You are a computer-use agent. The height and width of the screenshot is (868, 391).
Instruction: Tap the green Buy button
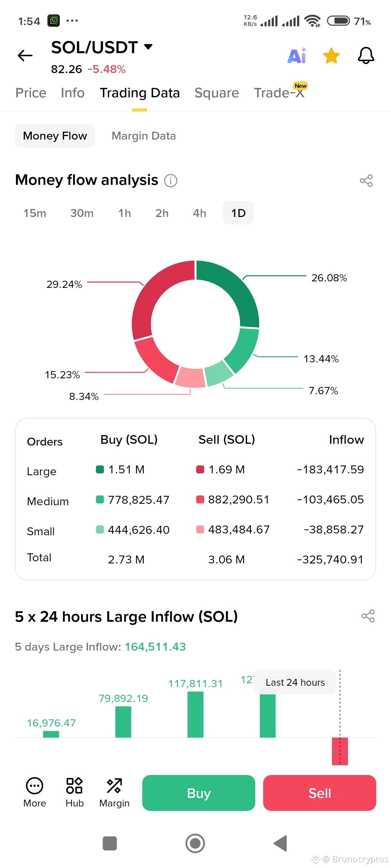(199, 793)
